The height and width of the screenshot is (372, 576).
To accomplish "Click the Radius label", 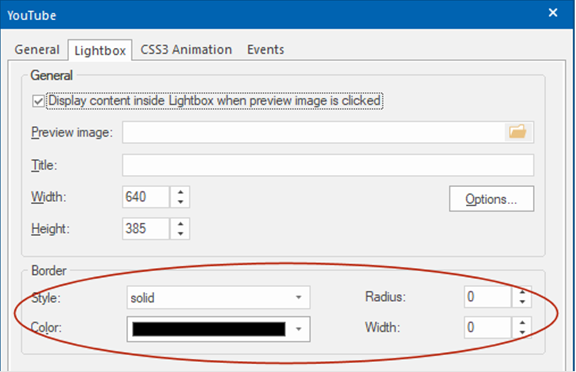I will tap(385, 297).
